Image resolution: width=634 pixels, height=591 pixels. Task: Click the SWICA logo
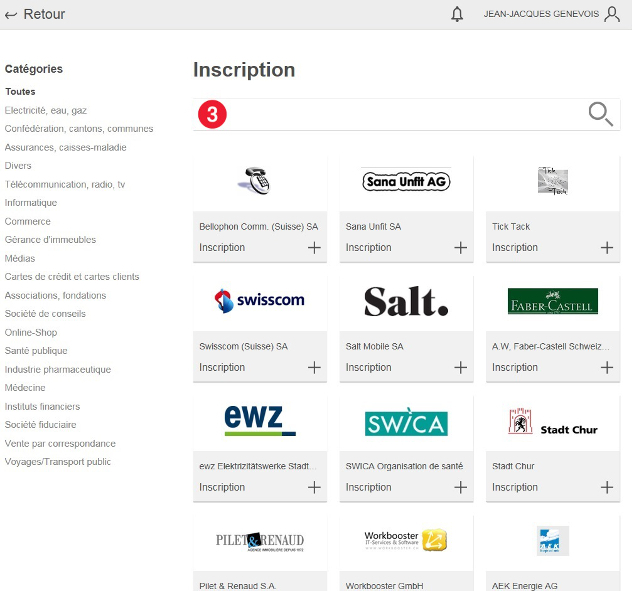[406, 422]
